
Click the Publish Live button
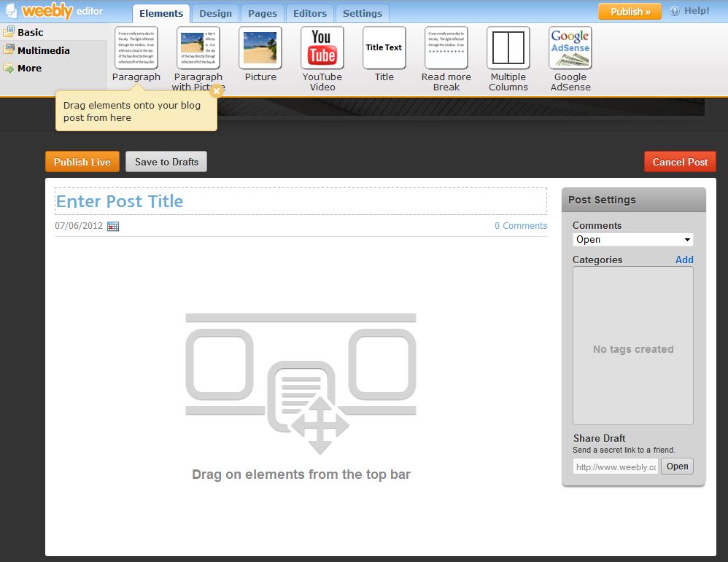click(82, 162)
